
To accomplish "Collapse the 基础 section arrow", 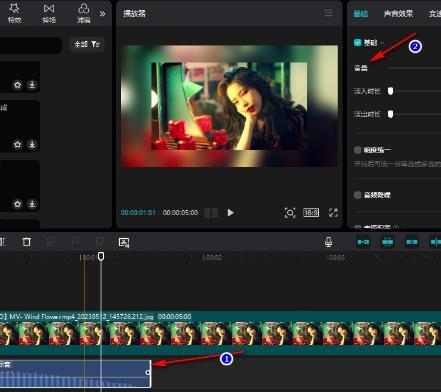I will click(382, 43).
